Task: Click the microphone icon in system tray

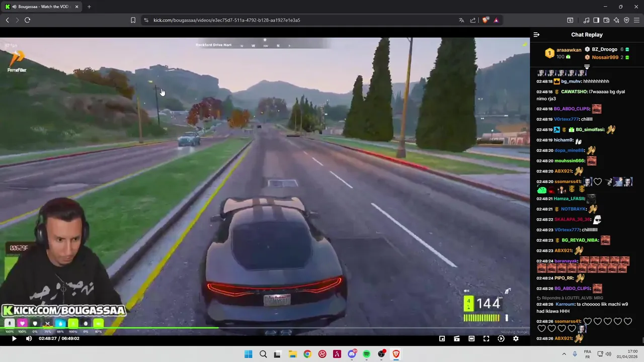Action: (575, 354)
